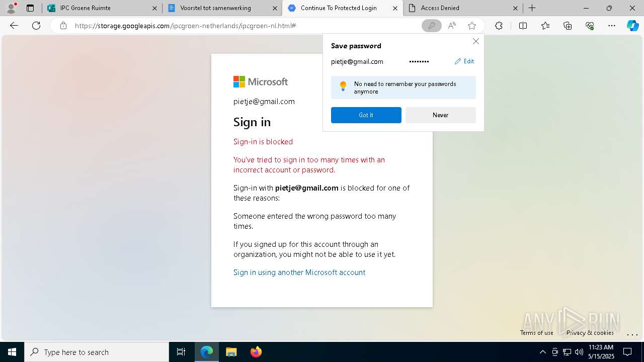The image size is (644, 362).
Task: Open the network status tray icon
Action: 567,352
